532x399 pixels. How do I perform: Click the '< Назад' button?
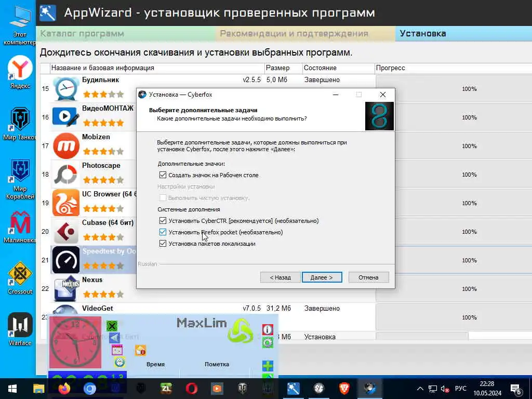pyautogui.click(x=280, y=277)
